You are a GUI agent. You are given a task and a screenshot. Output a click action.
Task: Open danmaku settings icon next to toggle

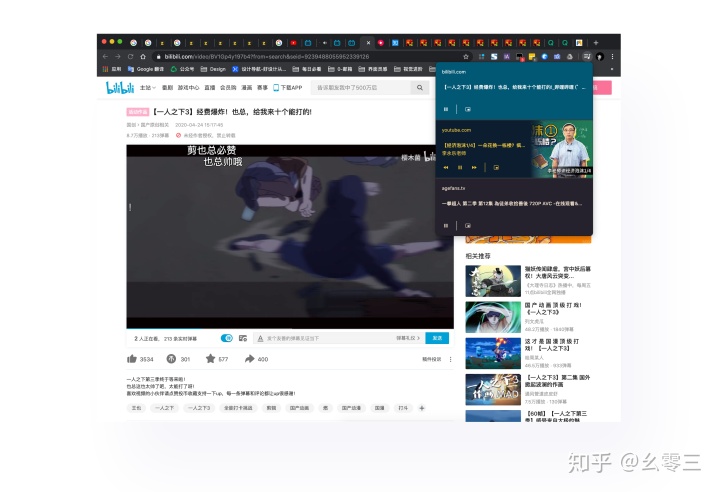click(x=243, y=338)
